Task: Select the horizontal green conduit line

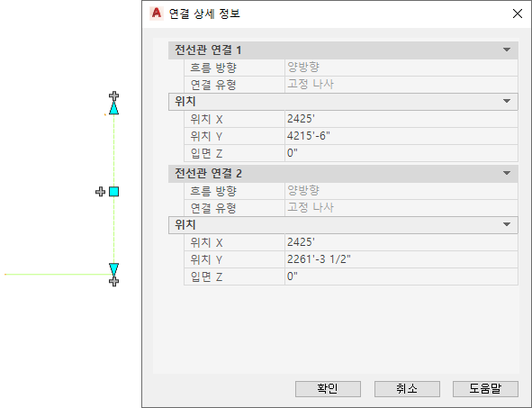Action: [57, 275]
